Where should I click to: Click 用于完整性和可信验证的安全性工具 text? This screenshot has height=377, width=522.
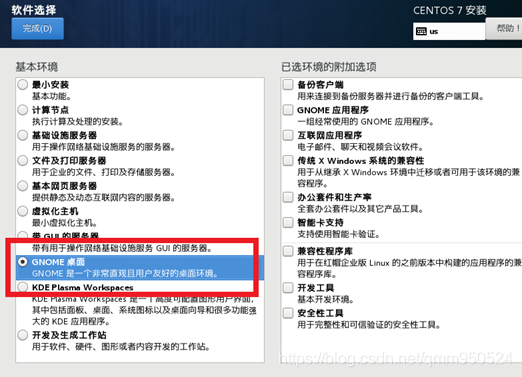369,325
